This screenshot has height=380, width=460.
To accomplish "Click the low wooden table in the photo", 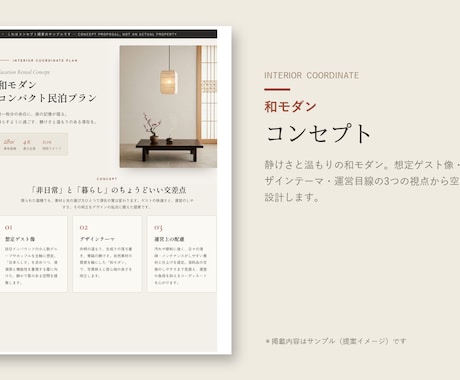I will click(x=169, y=150).
